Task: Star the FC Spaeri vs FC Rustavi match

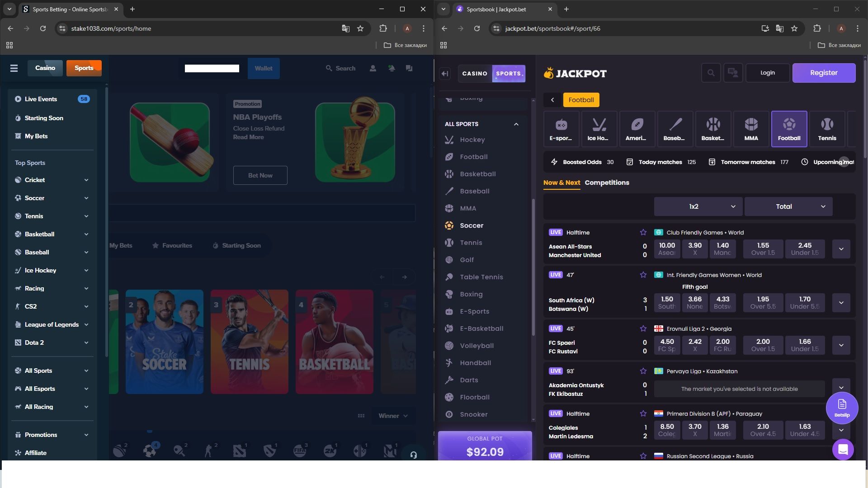Action: coord(643,328)
